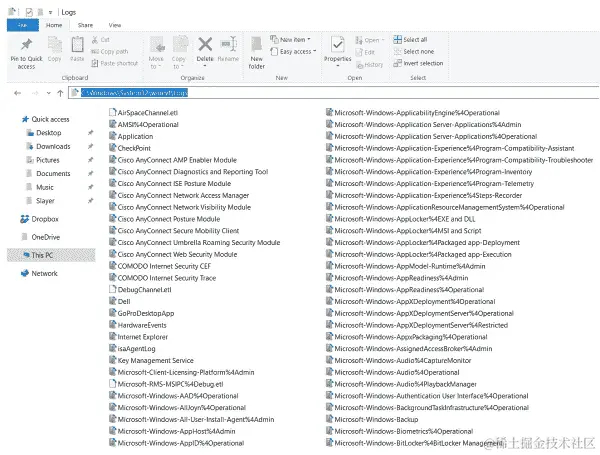Screen dimensions: 600x455
Task: Open Network in the sidebar
Action: (39, 273)
